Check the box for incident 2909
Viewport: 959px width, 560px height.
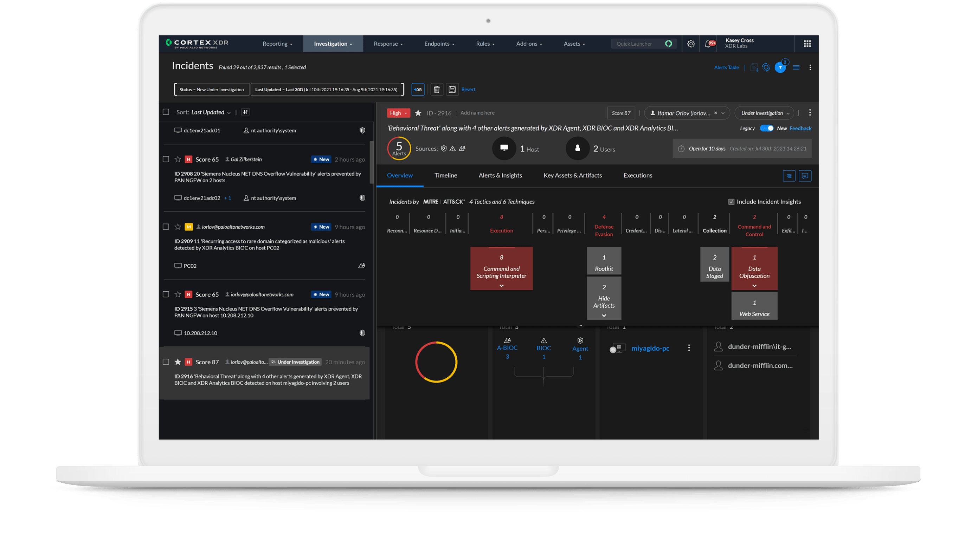166,227
